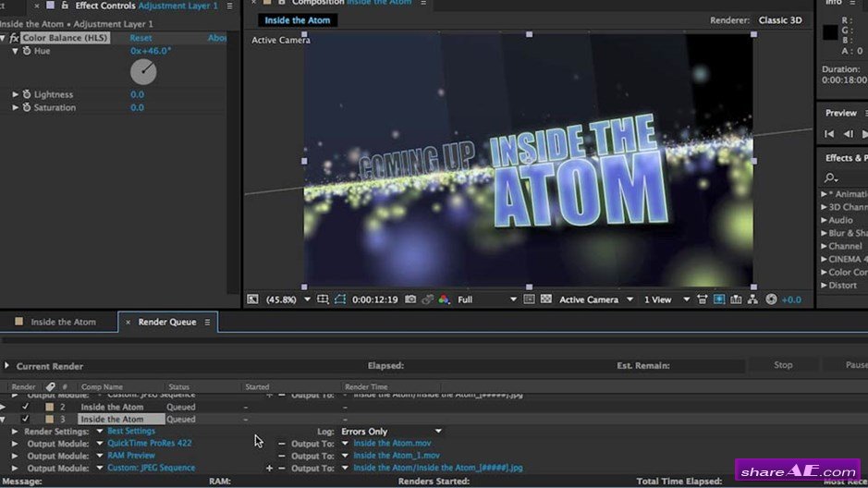The image size is (868, 488).
Task: Click RAM Preview output module link
Action: point(131,456)
